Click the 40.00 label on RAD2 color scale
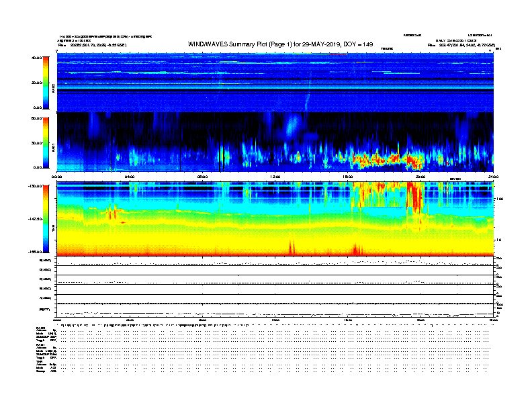 point(36,58)
